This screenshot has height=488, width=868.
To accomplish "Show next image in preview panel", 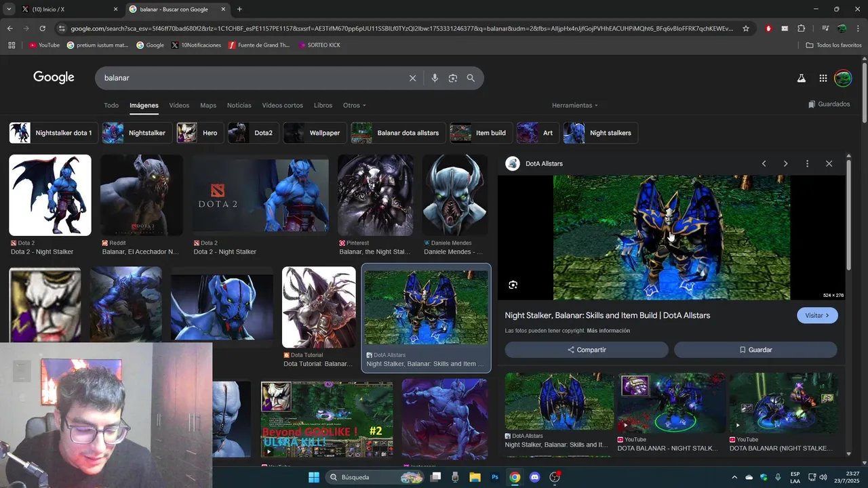I will click(785, 163).
